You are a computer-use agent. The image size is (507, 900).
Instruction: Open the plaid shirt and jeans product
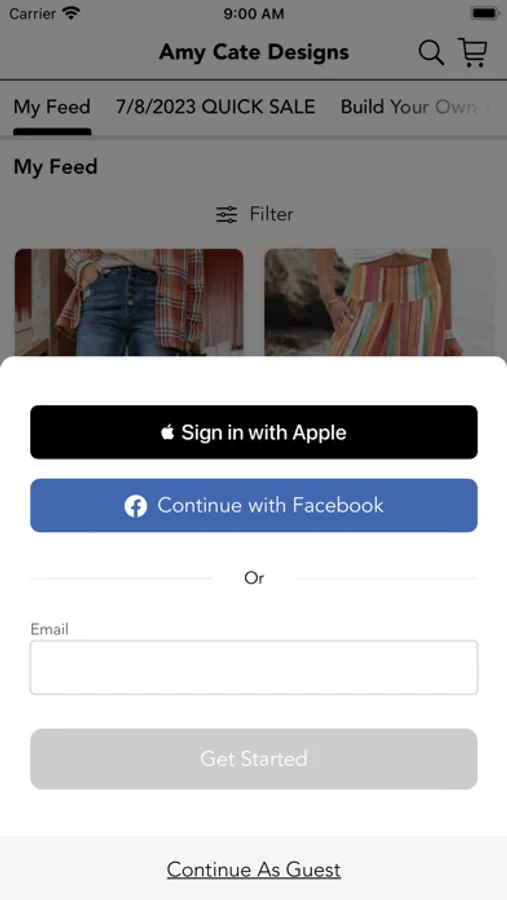click(x=129, y=302)
